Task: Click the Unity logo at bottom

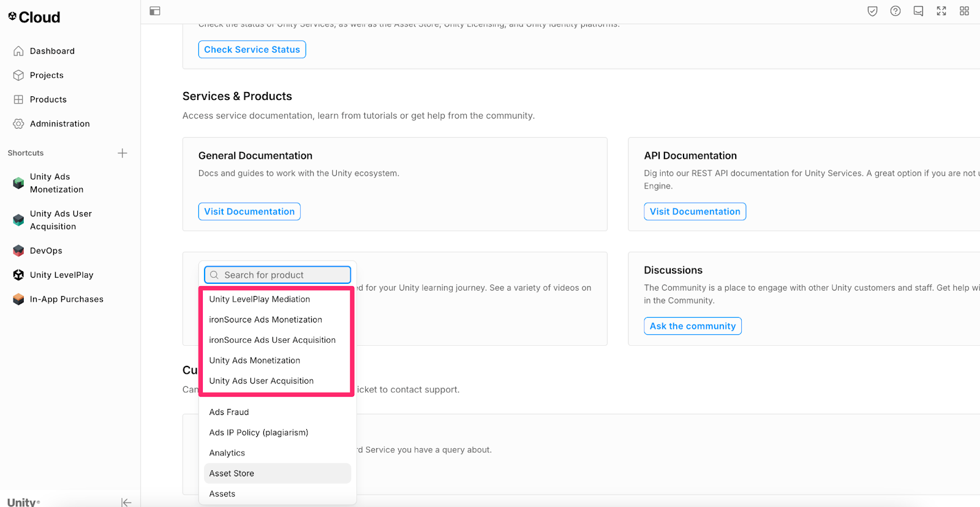Action: [23, 503]
